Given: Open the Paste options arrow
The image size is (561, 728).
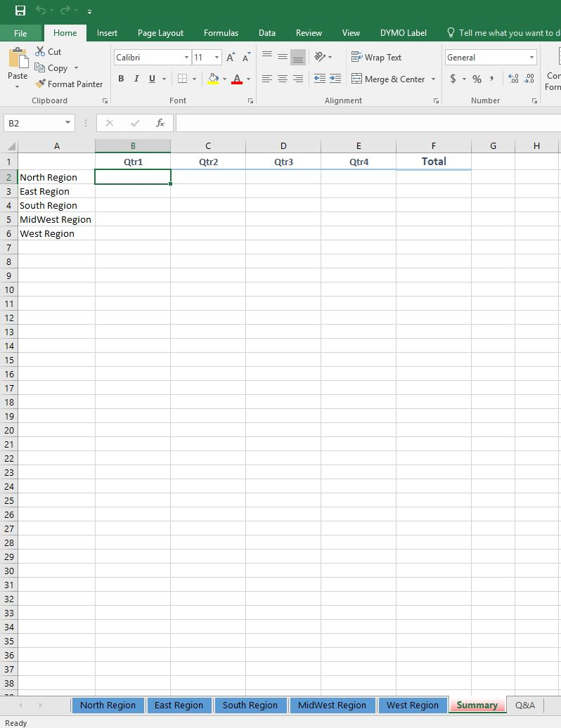Looking at the screenshot, I should tap(18, 87).
